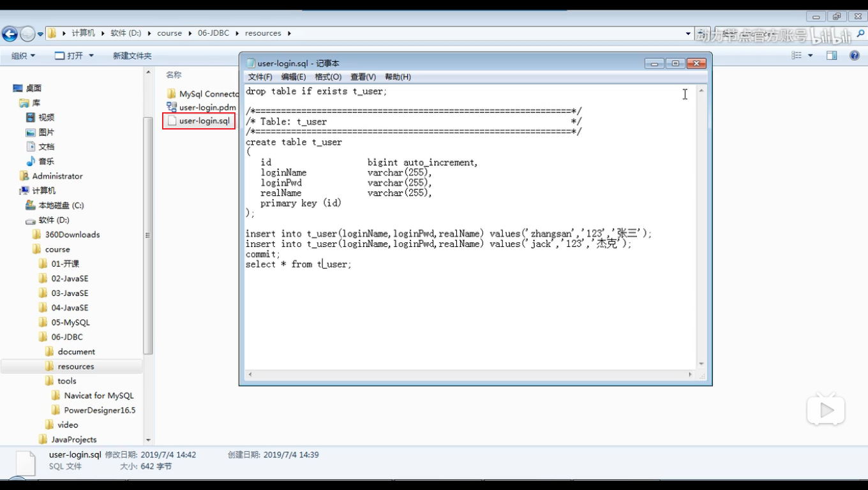The image size is (868, 490).
Task: Select 桌面 in the navigation tree
Action: tap(27, 88)
